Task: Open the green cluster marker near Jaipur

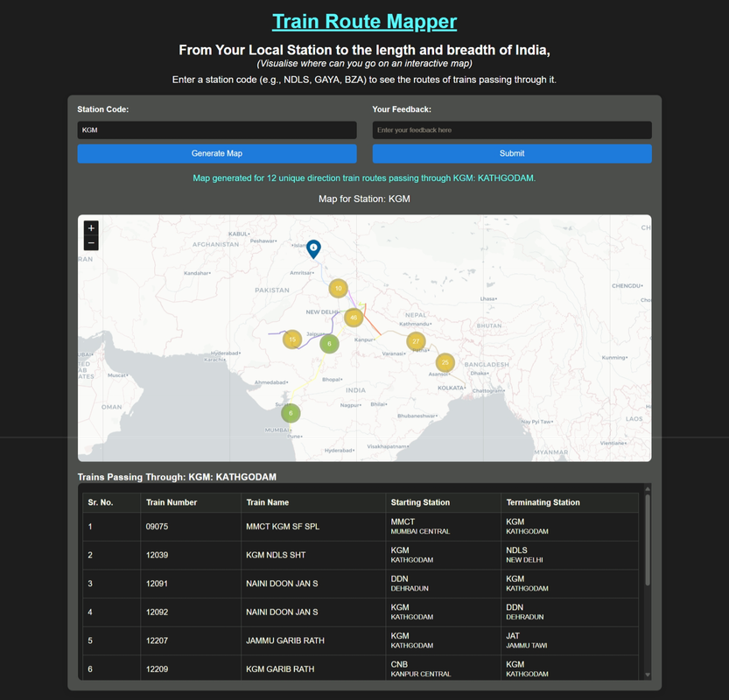Action: tap(330, 344)
